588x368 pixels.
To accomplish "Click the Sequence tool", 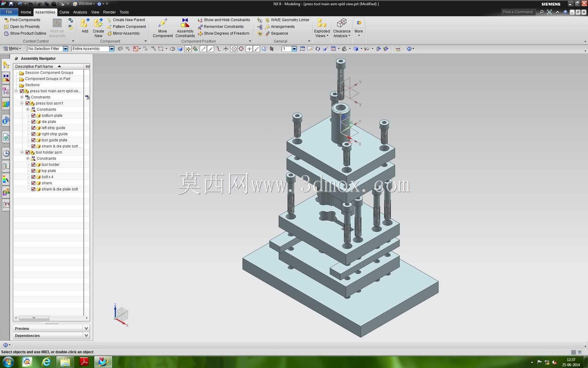I will (x=277, y=33).
